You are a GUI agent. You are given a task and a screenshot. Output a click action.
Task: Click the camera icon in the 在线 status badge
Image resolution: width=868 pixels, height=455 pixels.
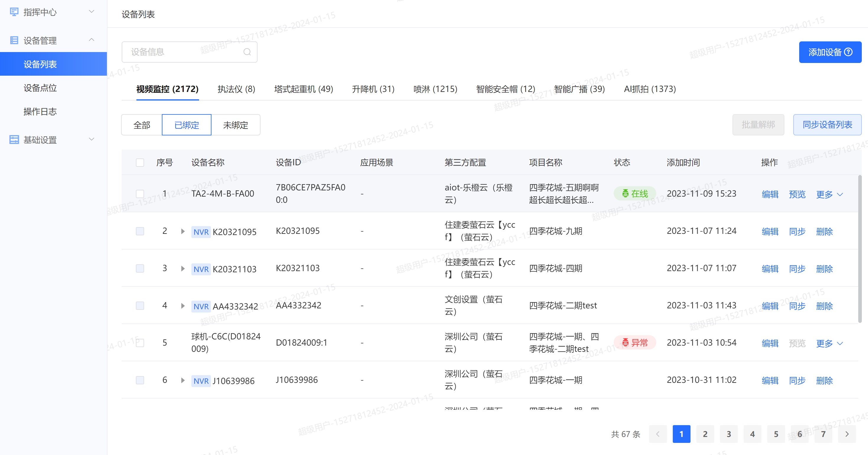click(626, 193)
